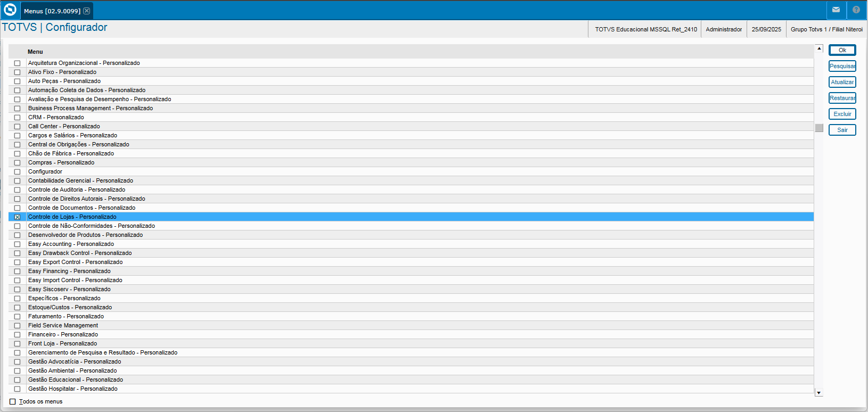The width and height of the screenshot is (868, 412).
Task: Select Front Loja - Personalizado row
Action: [411, 343]
